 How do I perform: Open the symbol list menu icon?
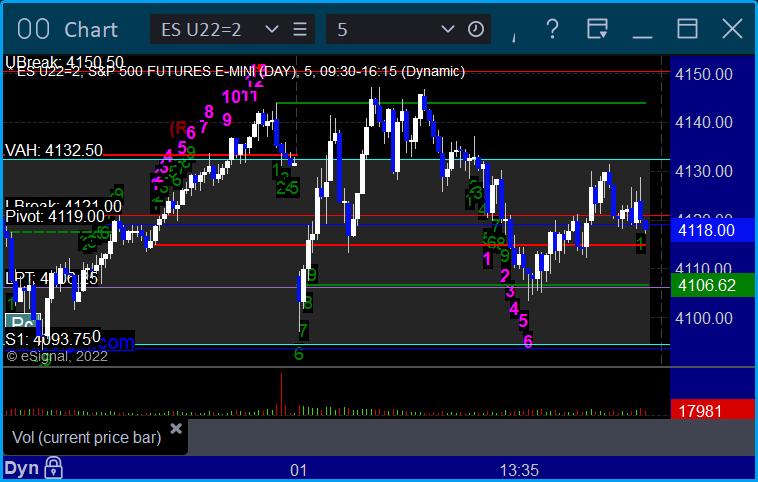(x=300, y=29)
